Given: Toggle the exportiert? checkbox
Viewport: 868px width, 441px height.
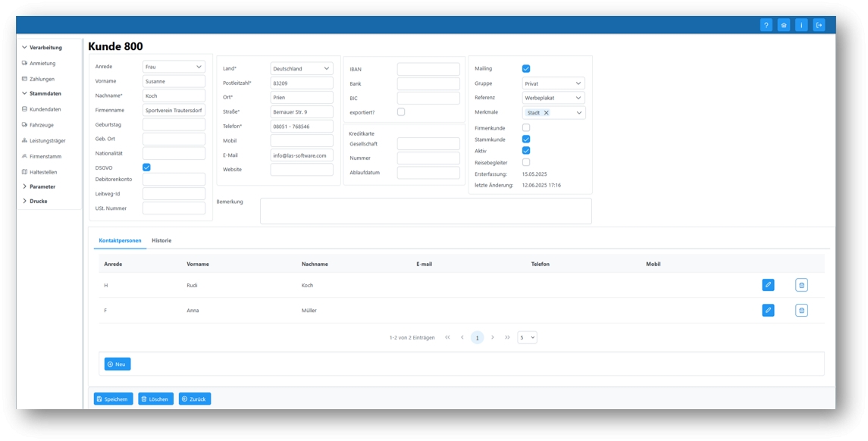Looking at the screenshot, I should pos(401,112).
